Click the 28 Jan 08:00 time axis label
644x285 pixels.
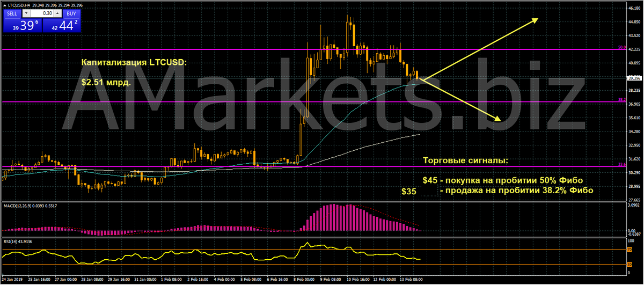[x=93, y=280]
